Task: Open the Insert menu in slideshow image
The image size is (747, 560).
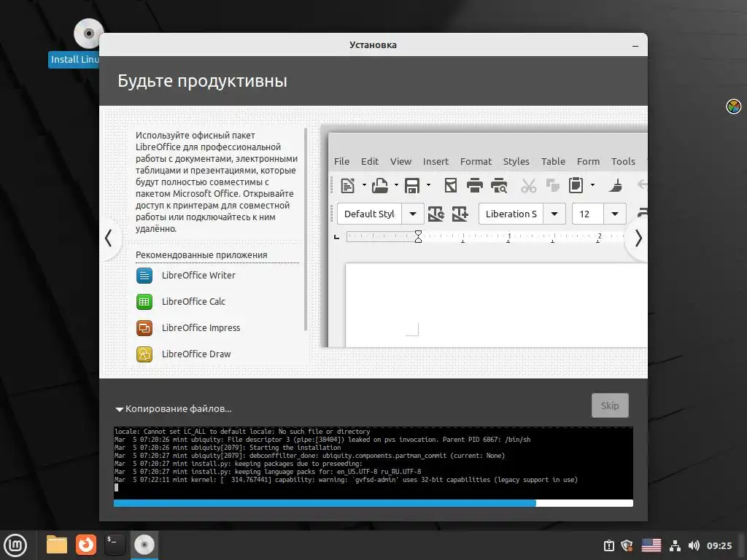Action: tap(436, 161)
